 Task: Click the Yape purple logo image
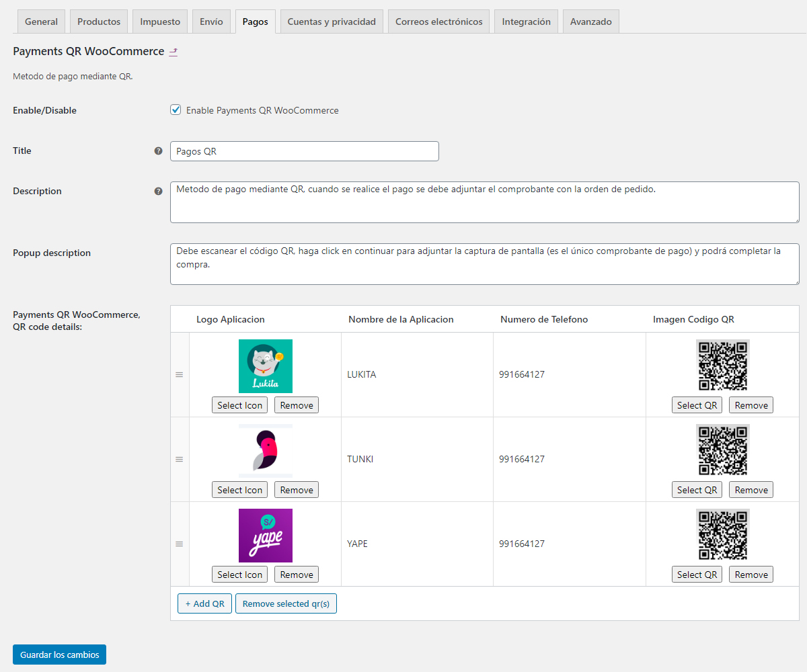click(x=266, y=536)
